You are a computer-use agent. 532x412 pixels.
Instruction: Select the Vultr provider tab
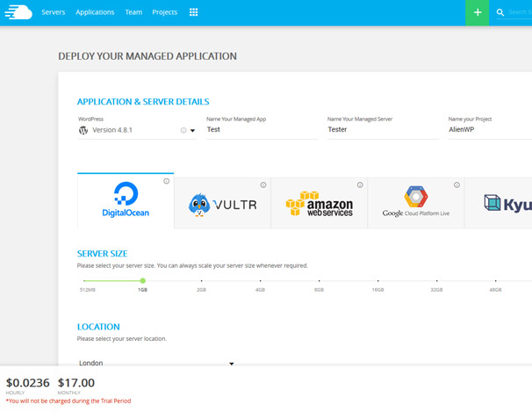point(223,203)
